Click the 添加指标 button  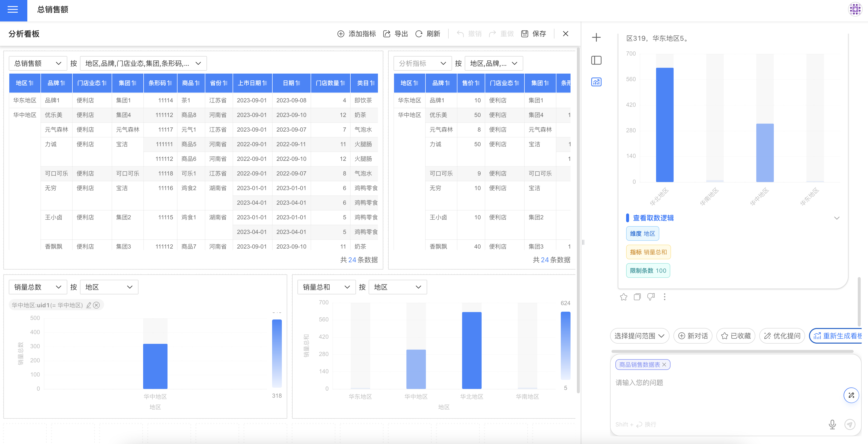356,34
